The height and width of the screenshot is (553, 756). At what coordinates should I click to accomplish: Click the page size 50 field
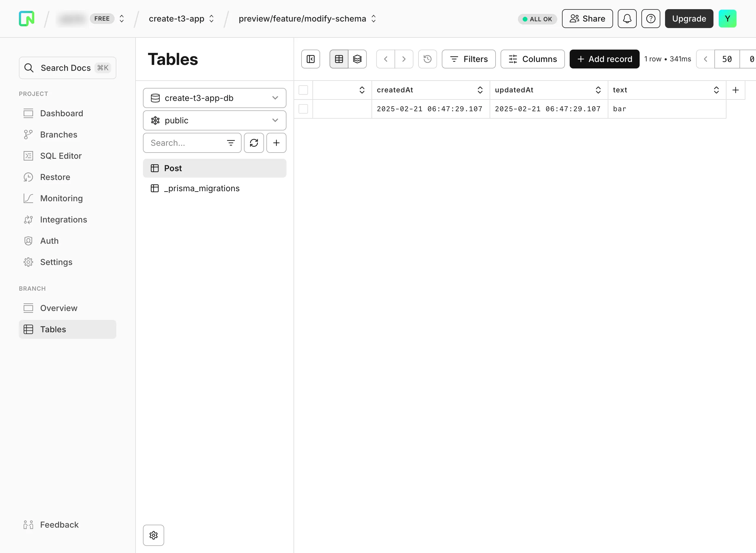(726, 59)
